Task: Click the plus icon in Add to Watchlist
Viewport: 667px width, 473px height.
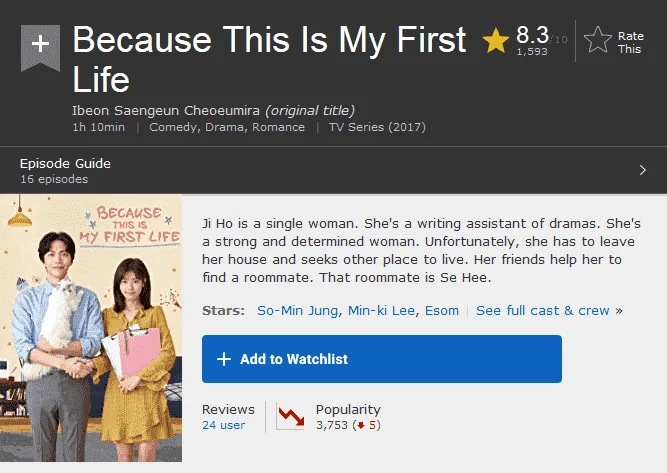Action: point(224,359)
